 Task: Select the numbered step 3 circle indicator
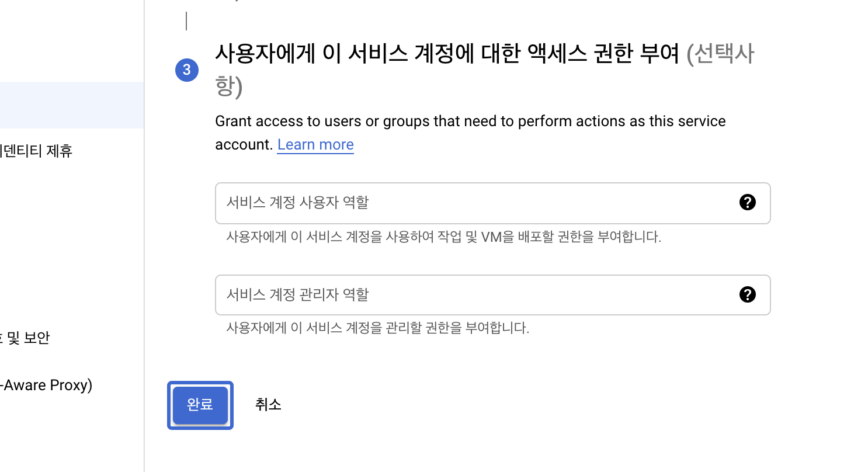click(x=187, y=70)
